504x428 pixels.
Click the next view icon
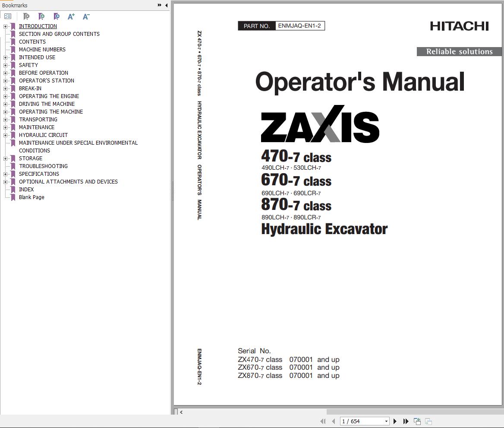pos(428,421)
